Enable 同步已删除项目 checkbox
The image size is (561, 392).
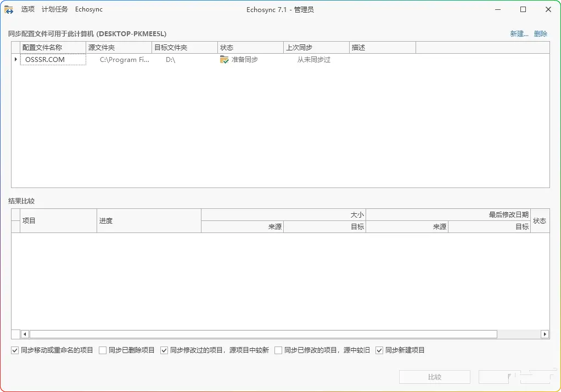103,350
